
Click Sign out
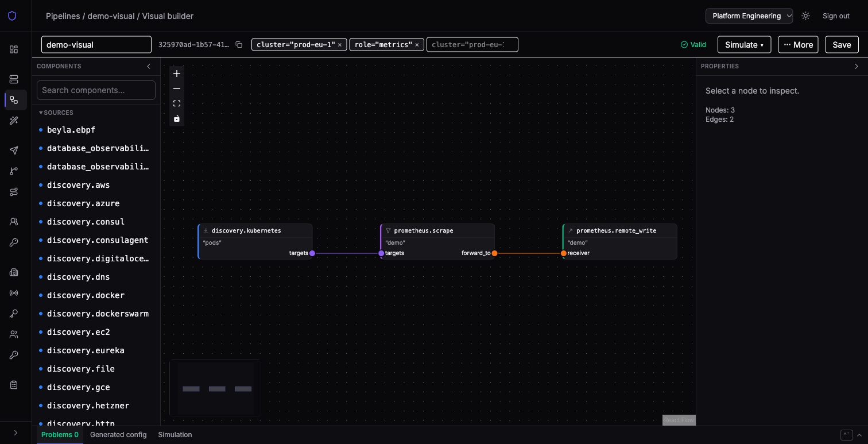point(836,16)
